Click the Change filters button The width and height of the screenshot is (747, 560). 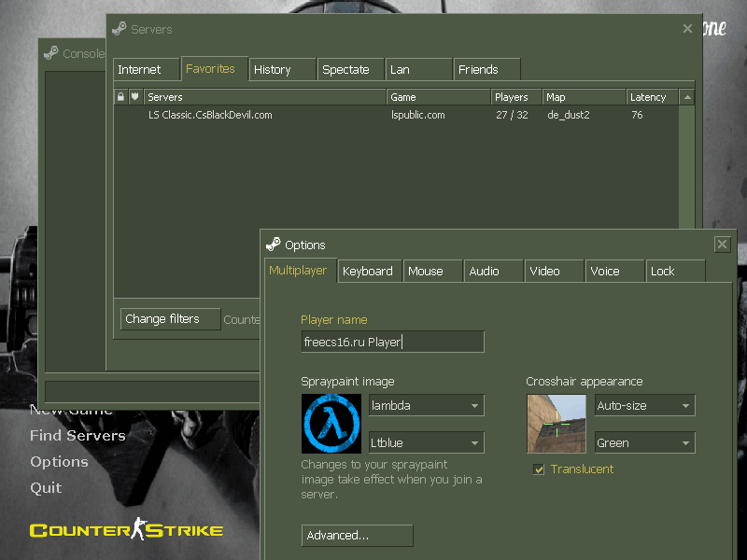point(170,319)
